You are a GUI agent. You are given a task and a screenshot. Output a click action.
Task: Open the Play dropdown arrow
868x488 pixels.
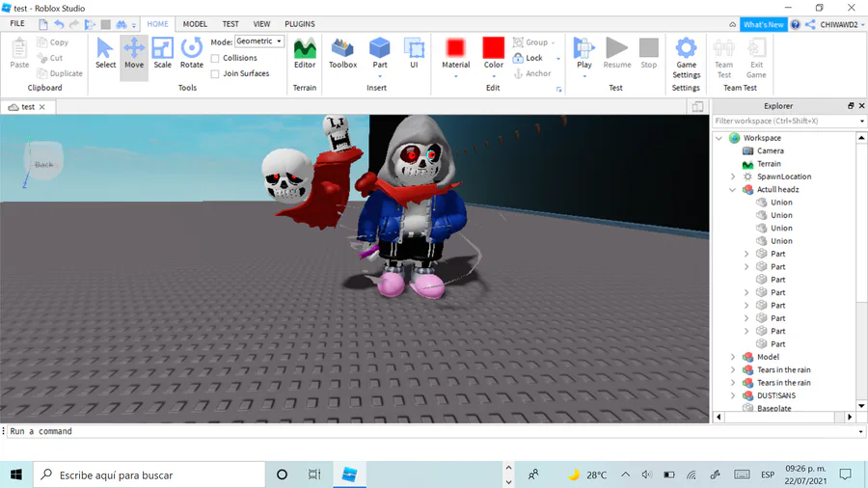(584, 76)
